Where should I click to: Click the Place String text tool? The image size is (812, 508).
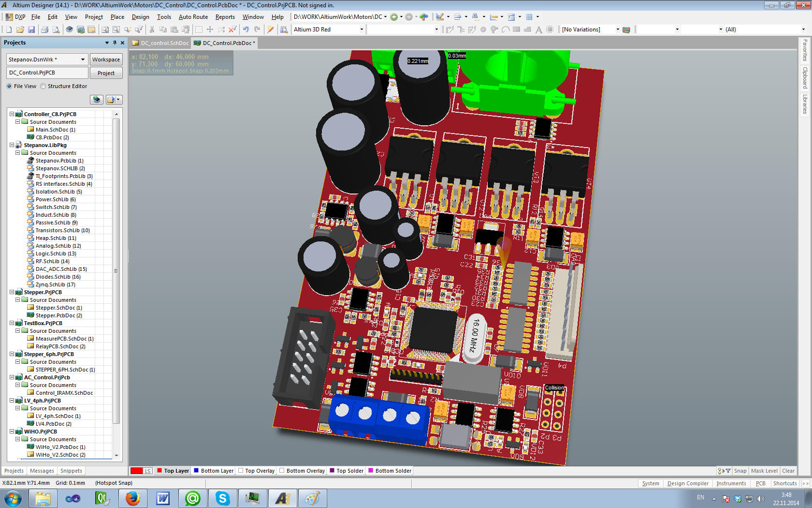click(x=538, y=30)
